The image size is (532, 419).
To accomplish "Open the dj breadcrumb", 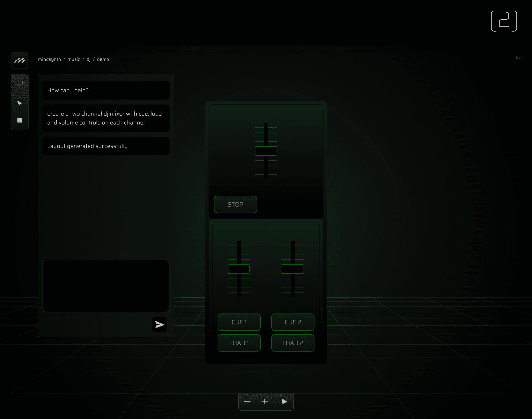I will coord(88,59).
